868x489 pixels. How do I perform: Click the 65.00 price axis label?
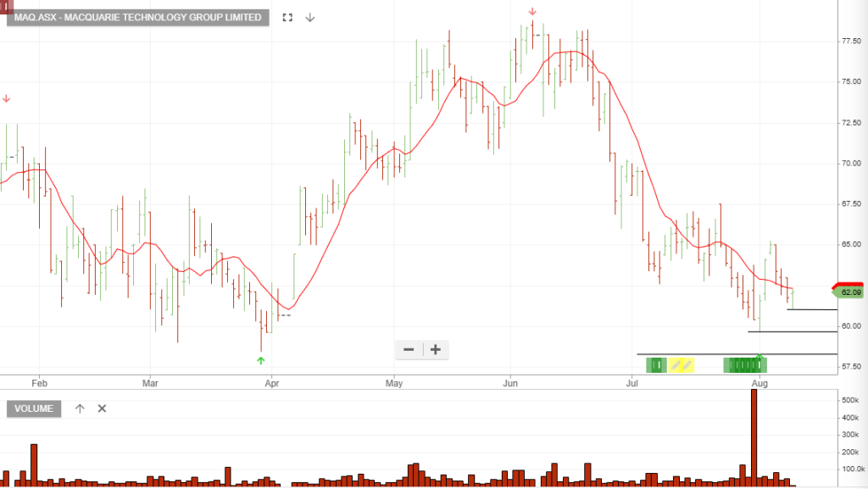pyautogui.click(x=851, y=244)
